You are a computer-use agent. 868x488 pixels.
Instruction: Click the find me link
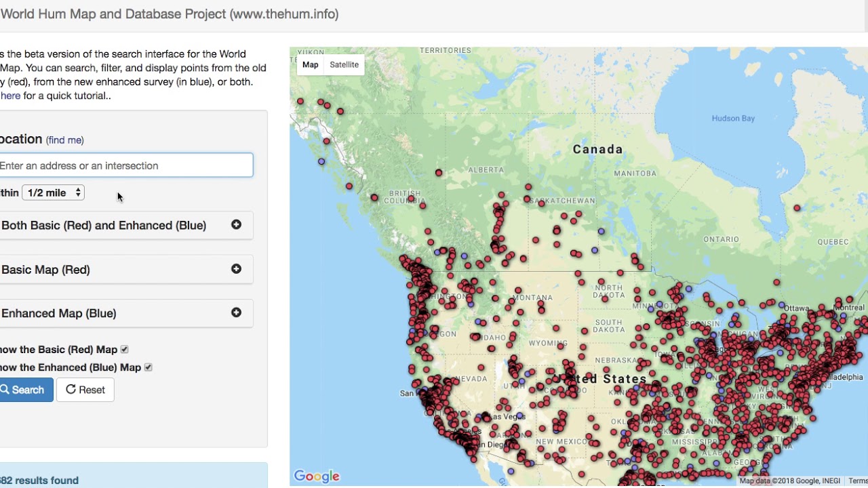(x=65, y=140)
